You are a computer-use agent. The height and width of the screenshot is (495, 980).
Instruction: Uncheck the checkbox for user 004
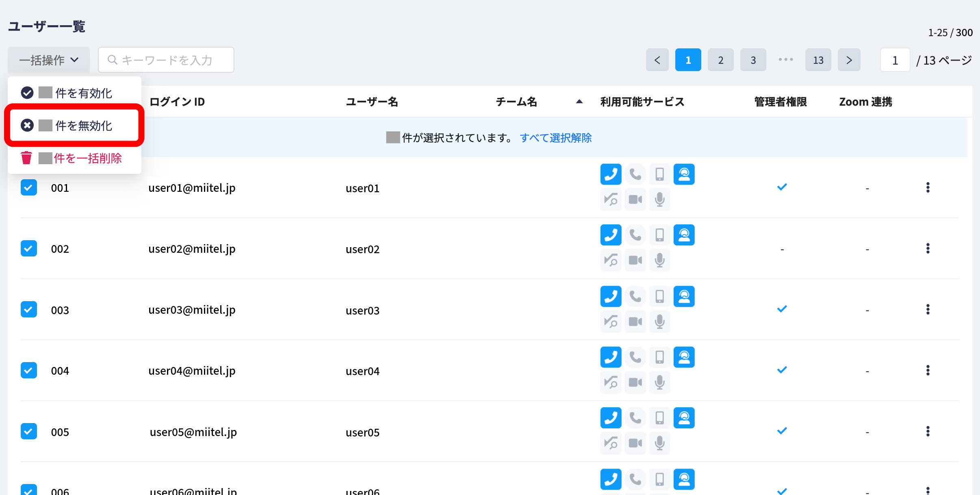tap(29, 370)
